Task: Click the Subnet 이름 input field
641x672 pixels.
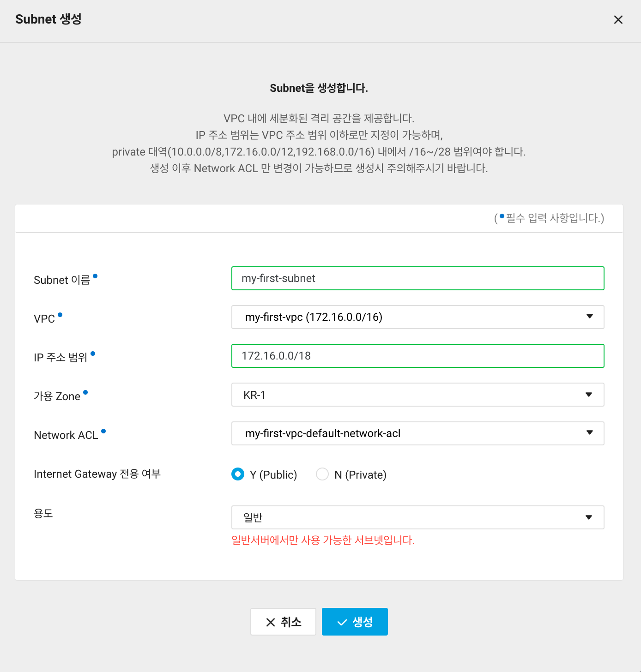Action: point(417,278)
